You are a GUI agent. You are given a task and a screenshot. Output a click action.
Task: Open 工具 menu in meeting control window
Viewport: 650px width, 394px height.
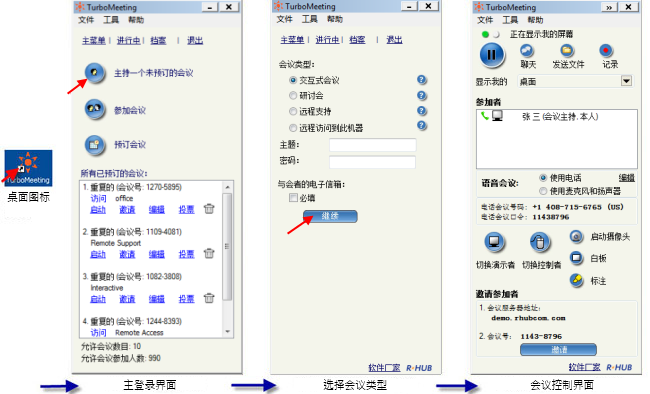point(510,20)
